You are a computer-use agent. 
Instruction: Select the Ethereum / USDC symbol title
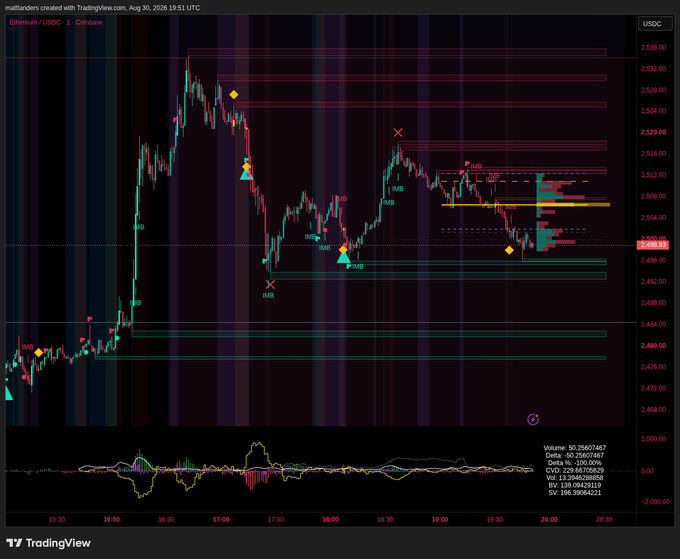click(x=56, y=22)
